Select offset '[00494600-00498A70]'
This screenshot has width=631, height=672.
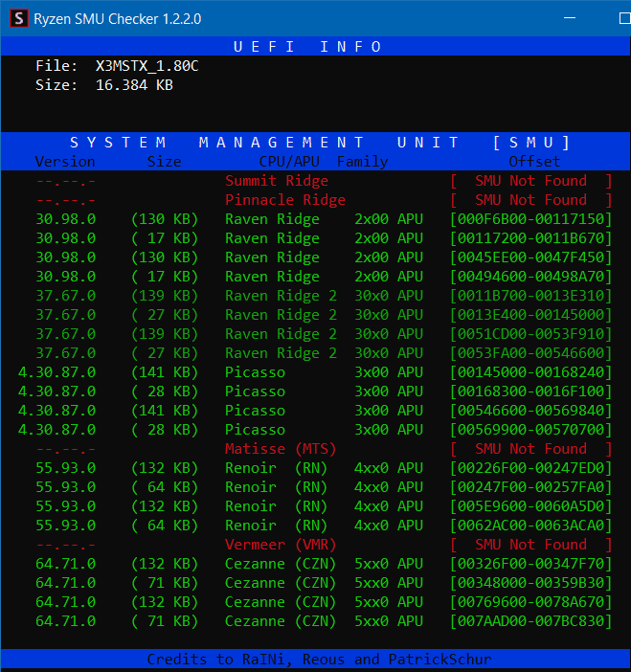point(530,277)
